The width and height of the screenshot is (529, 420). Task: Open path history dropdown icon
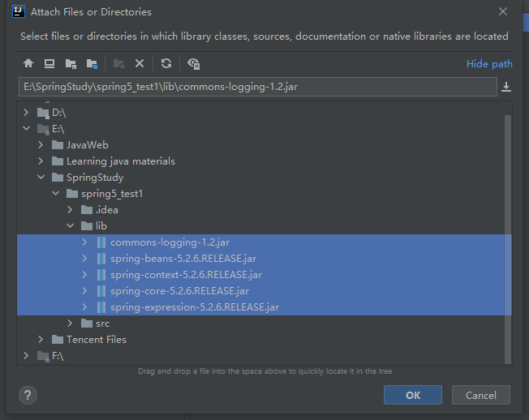[x=506, y=87]
